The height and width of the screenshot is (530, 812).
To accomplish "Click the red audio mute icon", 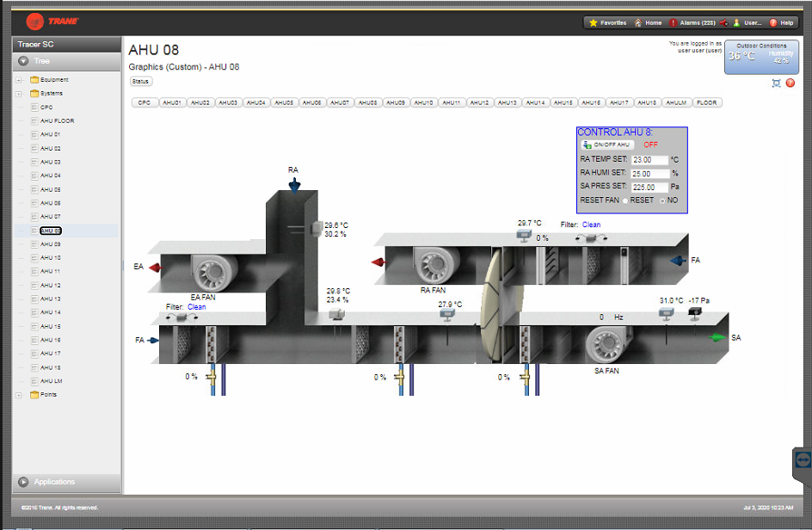I will (x=723, y=22).
